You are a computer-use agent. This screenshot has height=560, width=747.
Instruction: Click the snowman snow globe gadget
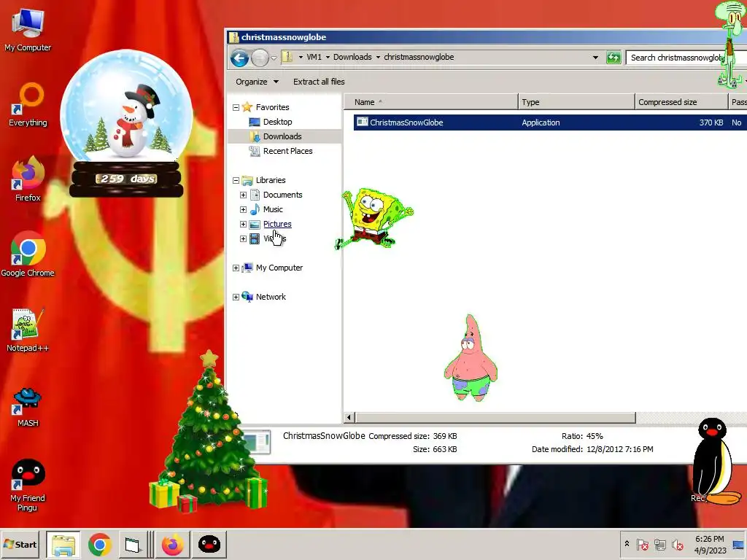pyautogui.click(x=127, y=122)
